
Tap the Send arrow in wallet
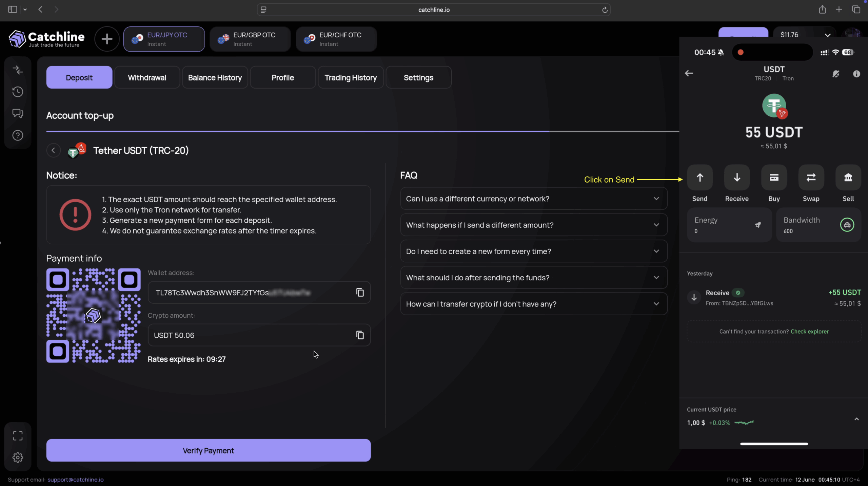click(699, 177)
